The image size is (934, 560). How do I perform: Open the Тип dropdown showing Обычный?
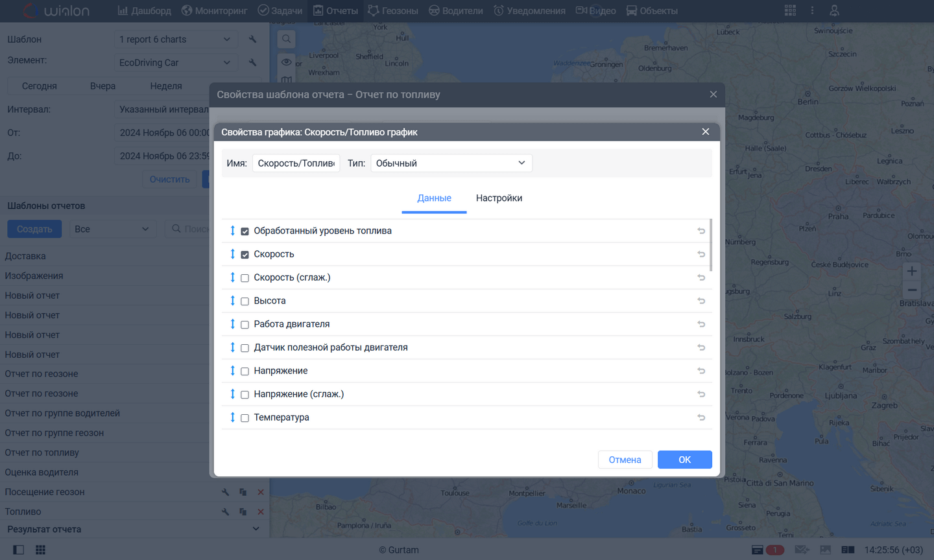pyautogui.click(x=451, y=163)
